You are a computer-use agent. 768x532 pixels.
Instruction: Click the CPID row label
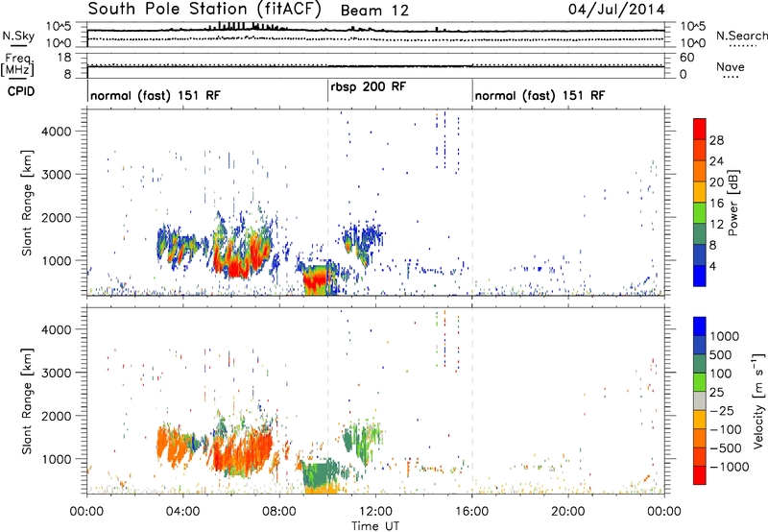click(x=21, y=91)
